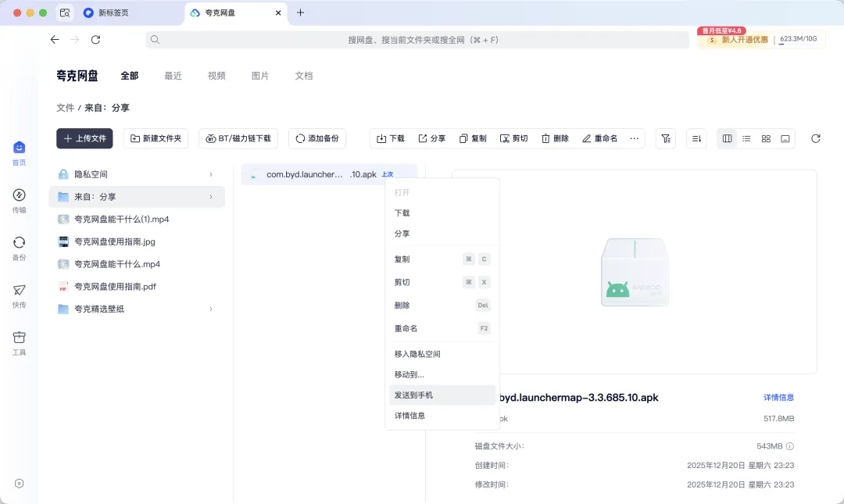Choose 下载 in the context menu
The height and width of the screenshot is (504, 844).
tap(442, 213)
